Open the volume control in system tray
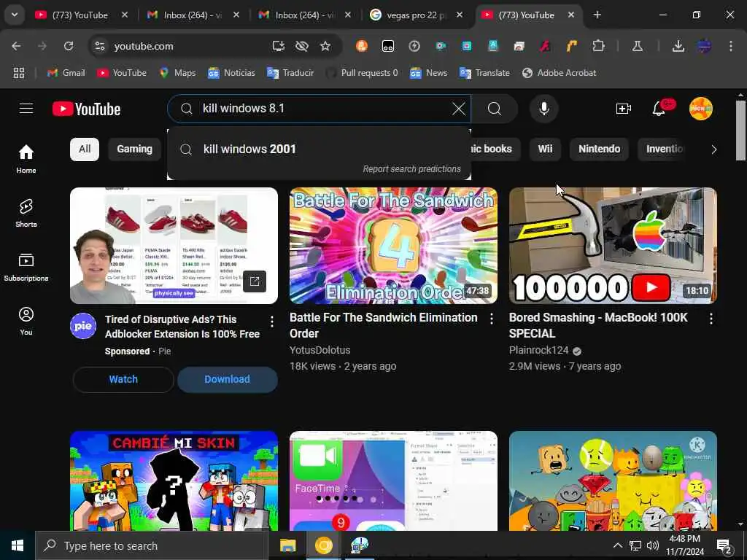The width and height of the screenshot is (747, 560). point(653,545)
